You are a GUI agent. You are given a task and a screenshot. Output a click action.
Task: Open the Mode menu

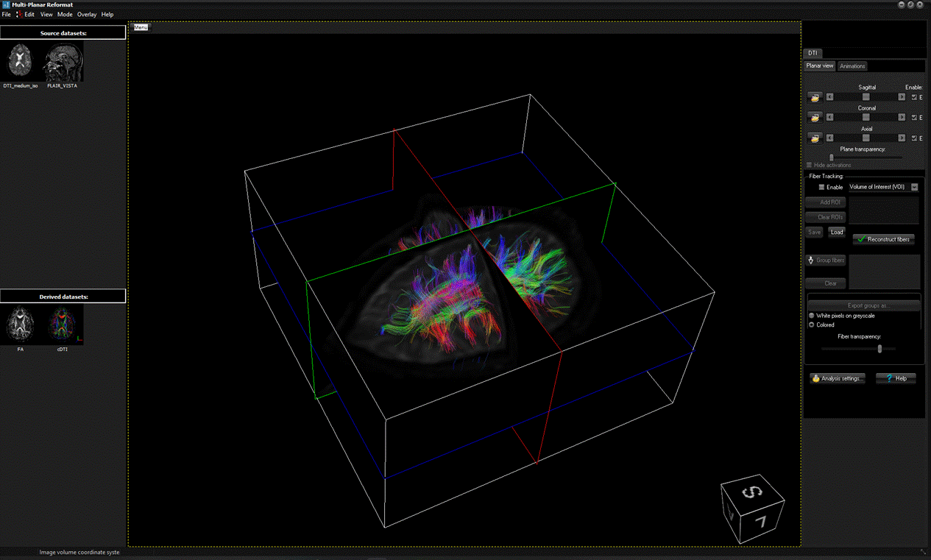(x=65, y=15)
